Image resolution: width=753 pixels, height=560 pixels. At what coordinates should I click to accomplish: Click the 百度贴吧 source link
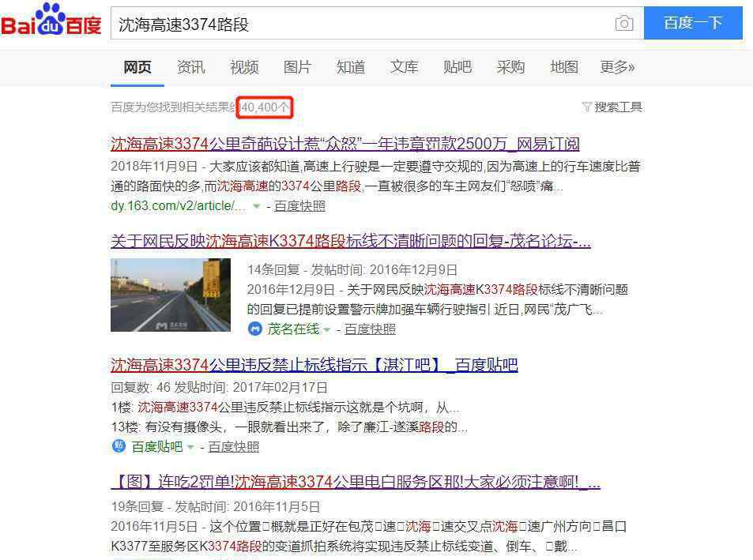pos(157,447)
